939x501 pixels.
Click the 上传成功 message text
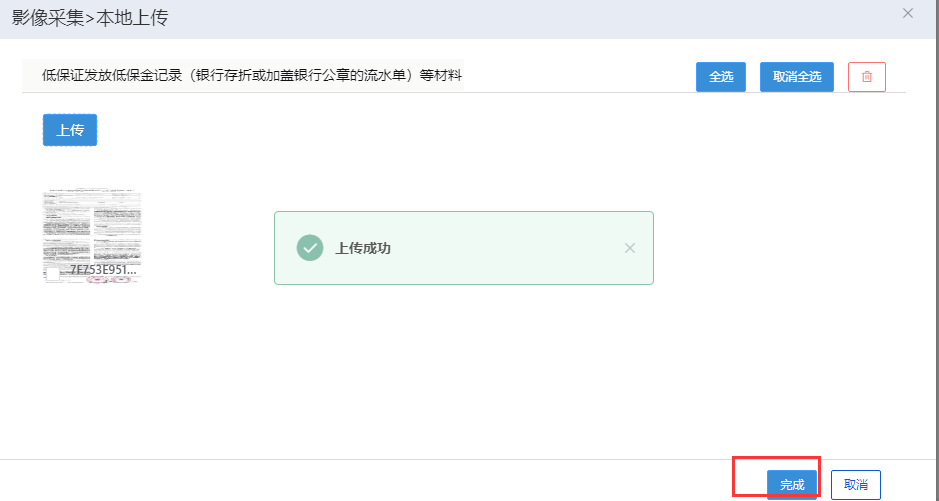point(363,248)
